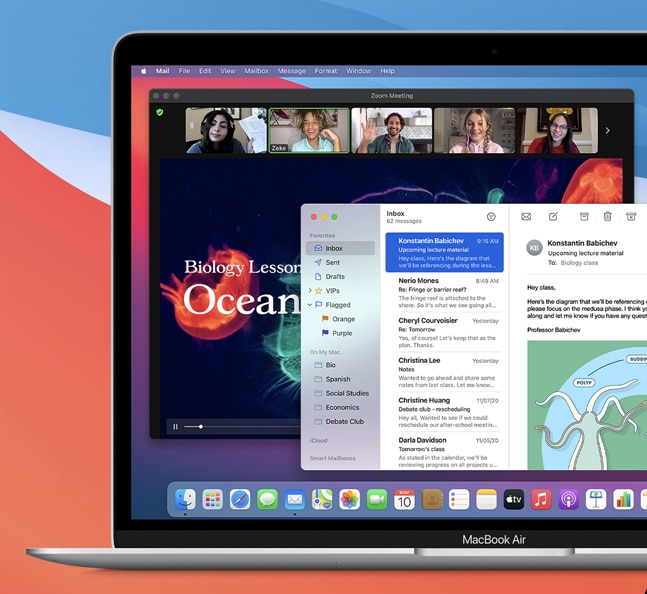Launch Safari from the Dock

240,500
